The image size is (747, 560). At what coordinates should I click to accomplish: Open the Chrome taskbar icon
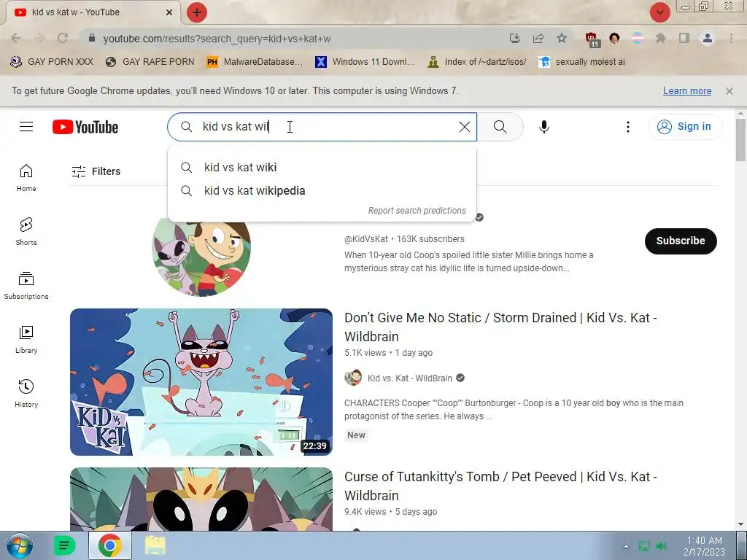(x=110, y=545)
